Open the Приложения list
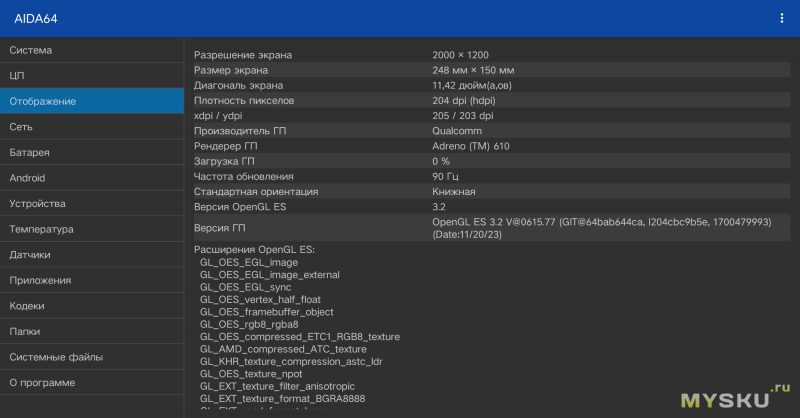This screenshot has height=418, width=800. pos(92,280)
